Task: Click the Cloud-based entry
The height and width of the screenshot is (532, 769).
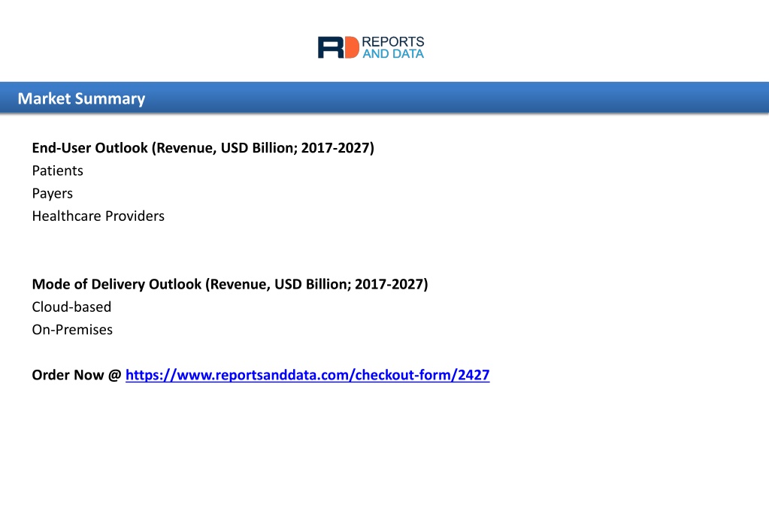Action: point(71,307)
